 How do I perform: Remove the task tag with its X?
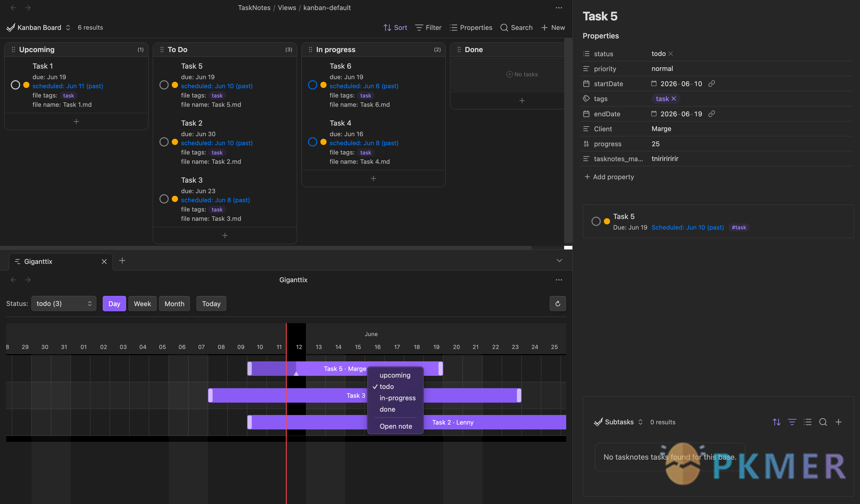(674, 99)
